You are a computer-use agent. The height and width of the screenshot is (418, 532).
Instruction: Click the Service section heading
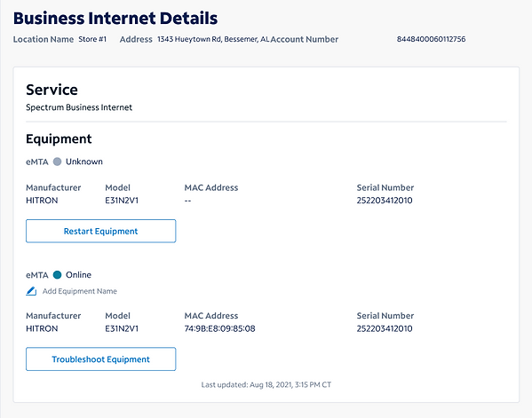pyautogui.click(x=52, y=90)
